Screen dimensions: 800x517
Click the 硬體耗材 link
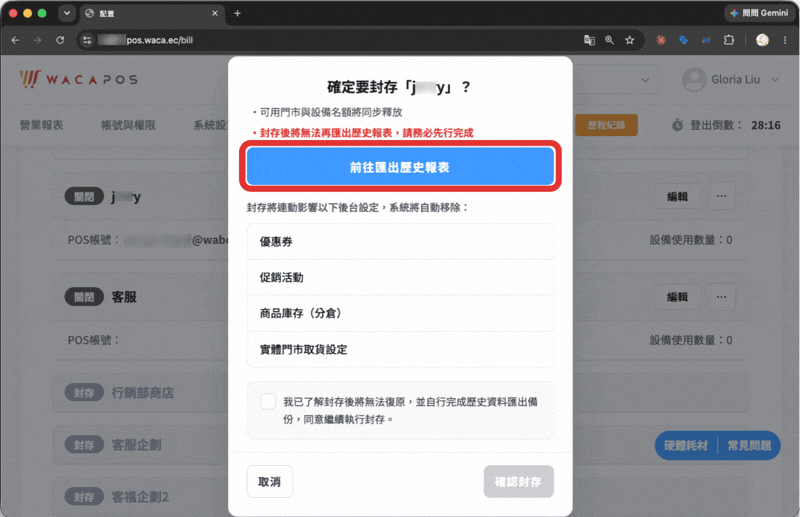(686, 446)
